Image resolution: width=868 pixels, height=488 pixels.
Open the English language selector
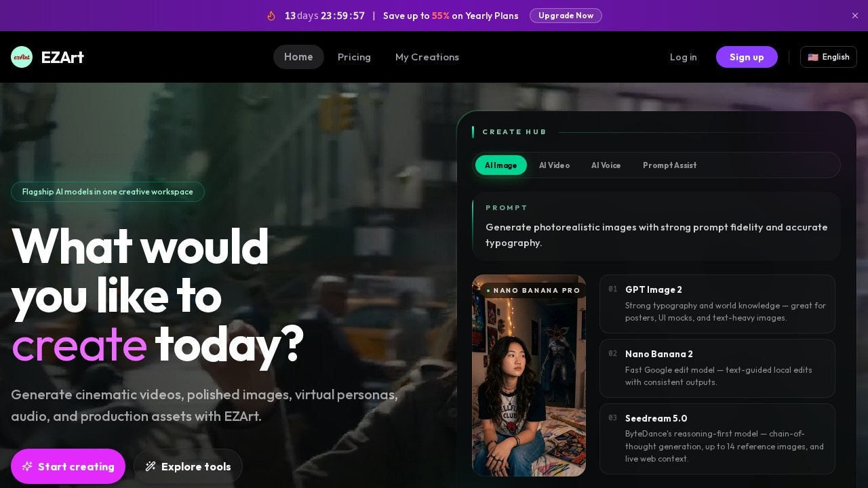(829, 57)
